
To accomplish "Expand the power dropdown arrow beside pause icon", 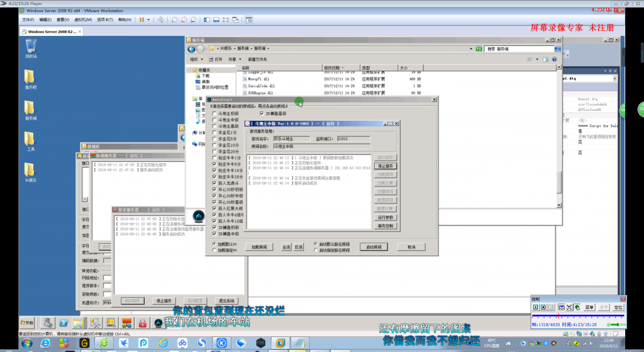I will 148,20.
